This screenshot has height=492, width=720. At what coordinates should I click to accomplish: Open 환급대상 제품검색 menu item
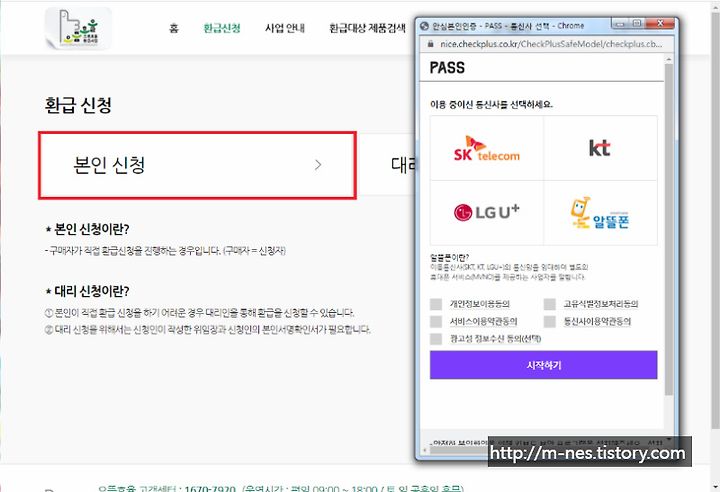[x=367, y=28]
